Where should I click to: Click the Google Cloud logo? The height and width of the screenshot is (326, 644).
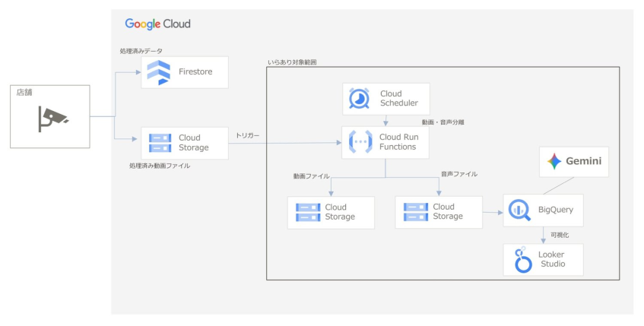coord(158,24)
